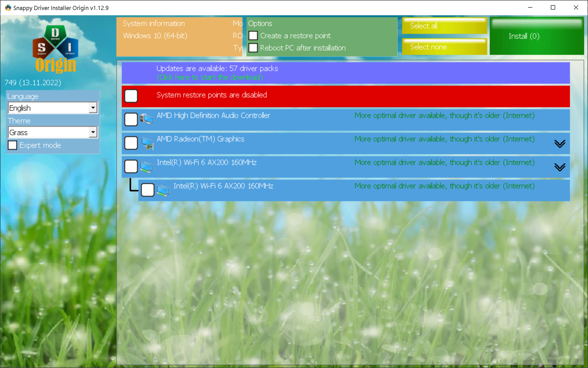Viewport: 588px width, 368px height.
Task: Select the AMD High Definition Audio Controller driver
Action: (131, 119)
